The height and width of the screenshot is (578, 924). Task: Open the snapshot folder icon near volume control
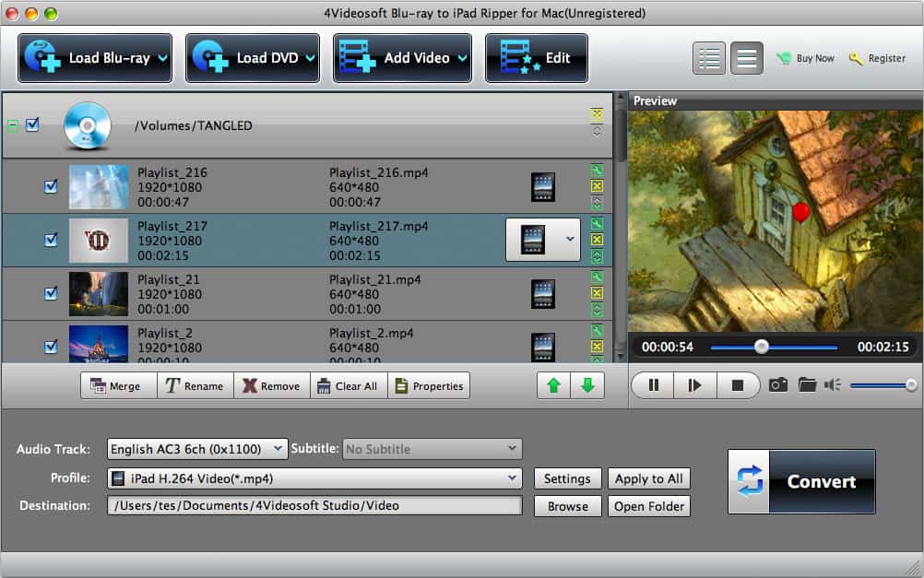(809, 385)
